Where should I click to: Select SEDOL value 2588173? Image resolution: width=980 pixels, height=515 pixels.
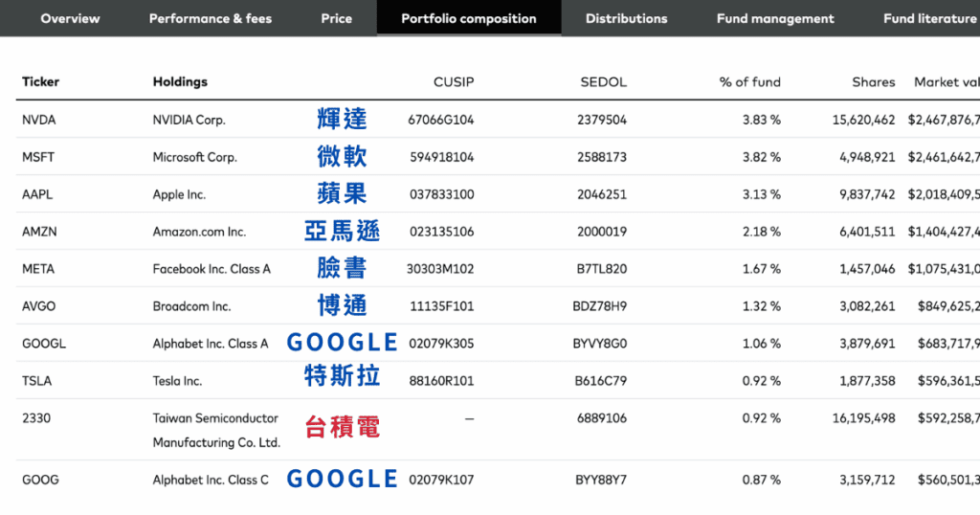[x=602, y=158]
